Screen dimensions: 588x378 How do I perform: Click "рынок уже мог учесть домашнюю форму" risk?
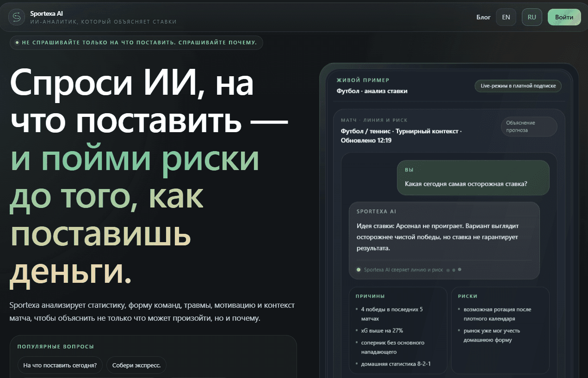[492, 335]
